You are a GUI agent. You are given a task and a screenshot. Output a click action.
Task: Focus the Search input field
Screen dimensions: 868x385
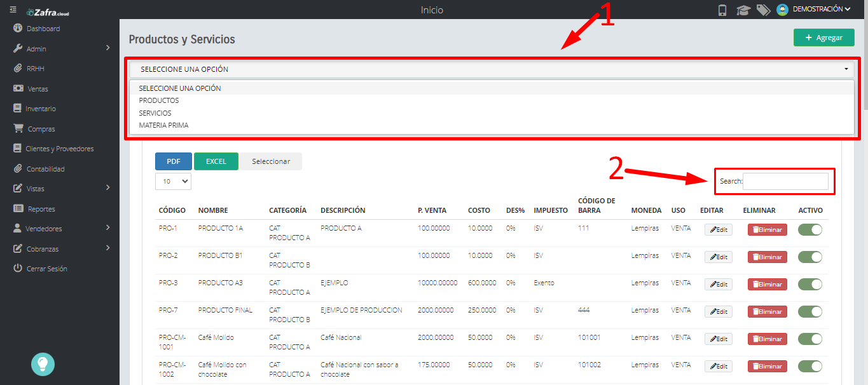(x=786, y=181)
